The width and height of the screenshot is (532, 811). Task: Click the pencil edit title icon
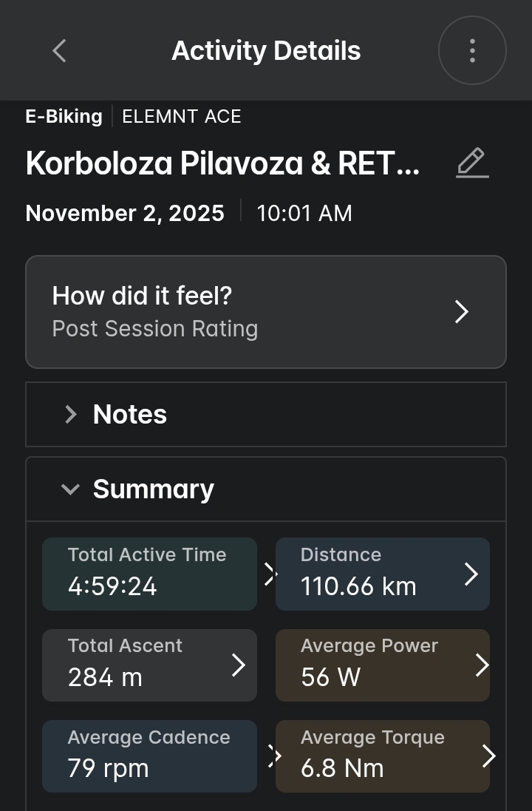(472, 163)
